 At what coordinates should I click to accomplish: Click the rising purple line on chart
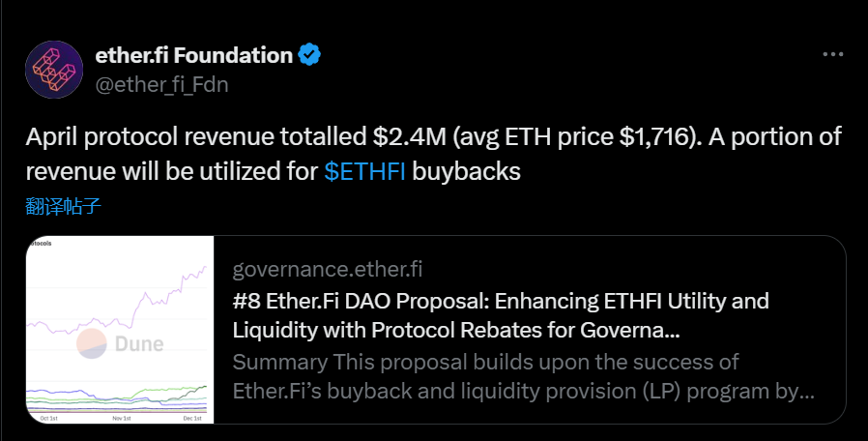[166, 296]
